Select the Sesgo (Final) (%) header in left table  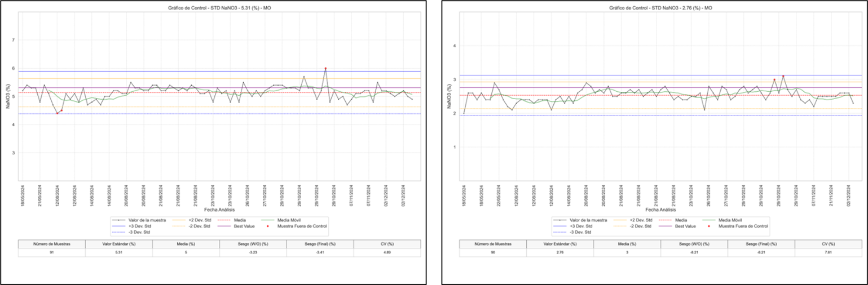320,244
